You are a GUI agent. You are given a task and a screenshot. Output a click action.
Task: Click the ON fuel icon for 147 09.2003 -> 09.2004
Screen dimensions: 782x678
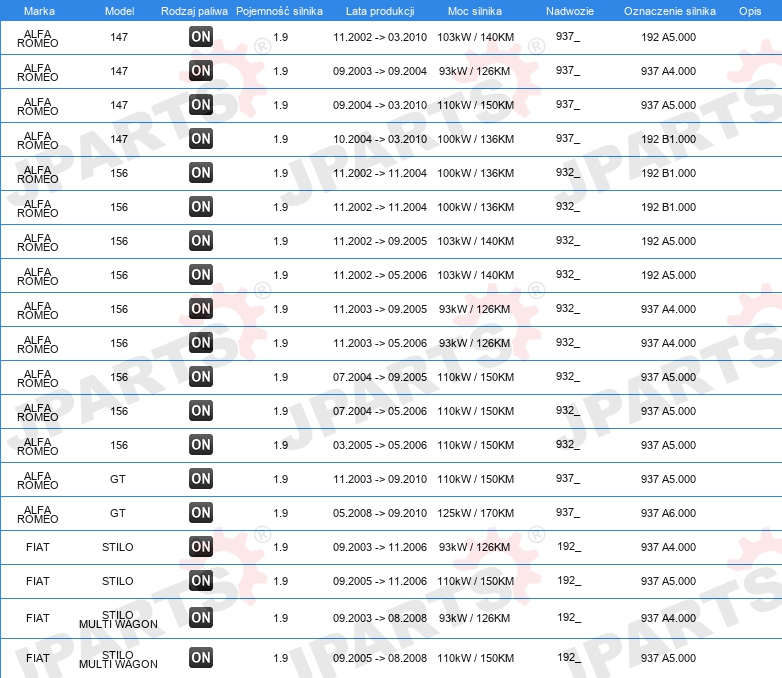click(x=201, y=70)
